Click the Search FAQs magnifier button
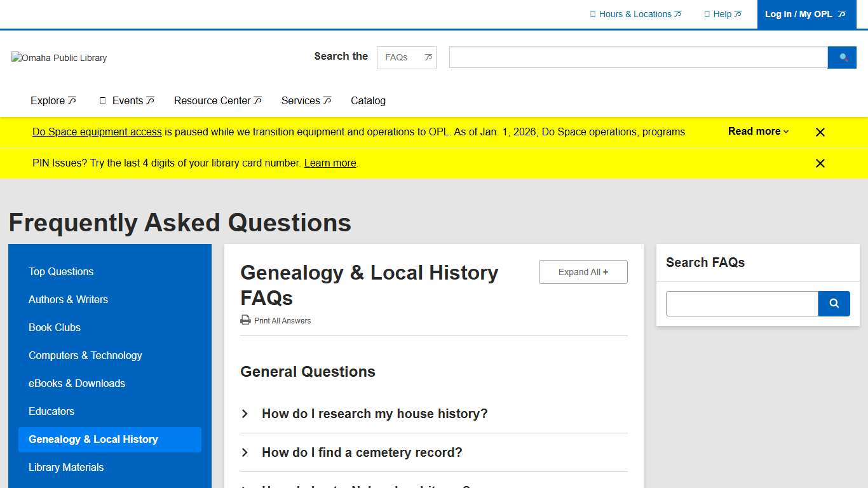This screenshot has width=868, height=488. pos(834,303)
